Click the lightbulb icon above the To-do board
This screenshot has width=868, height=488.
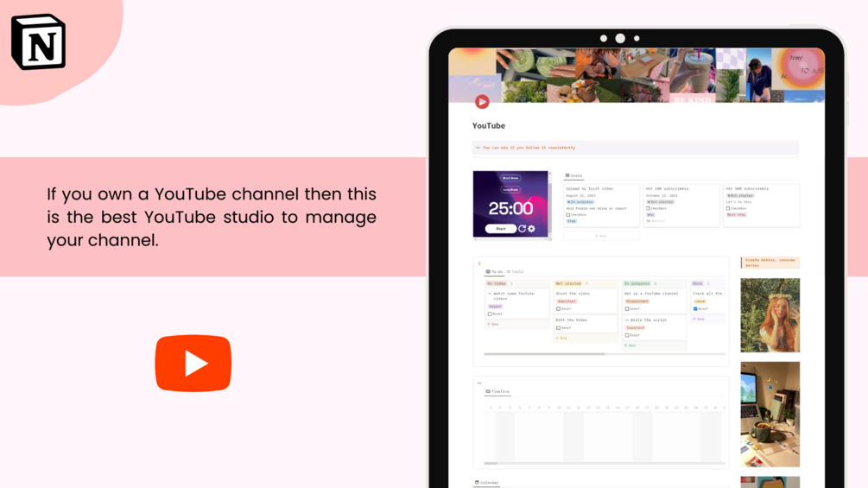tap(479, 263)
